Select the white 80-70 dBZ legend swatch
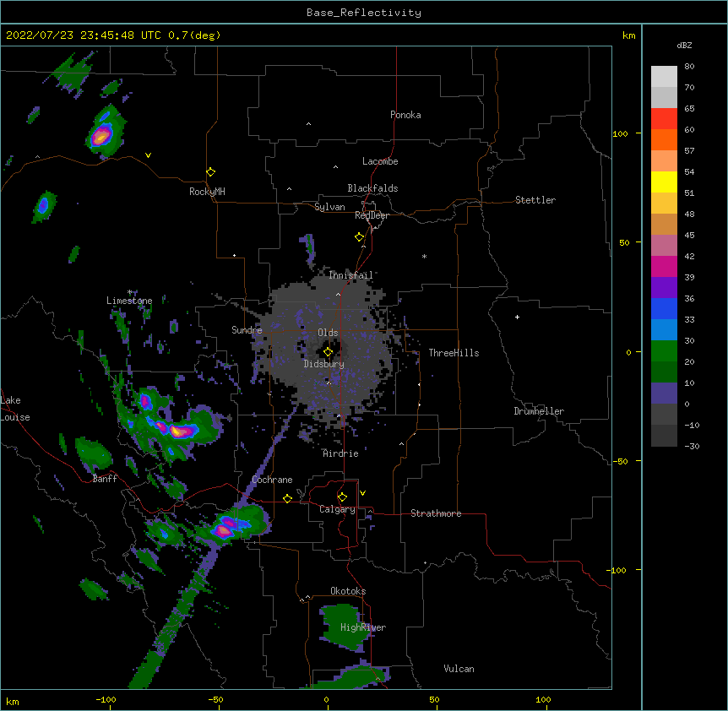The height and width of the screenshot is (711, 728). 664,77
